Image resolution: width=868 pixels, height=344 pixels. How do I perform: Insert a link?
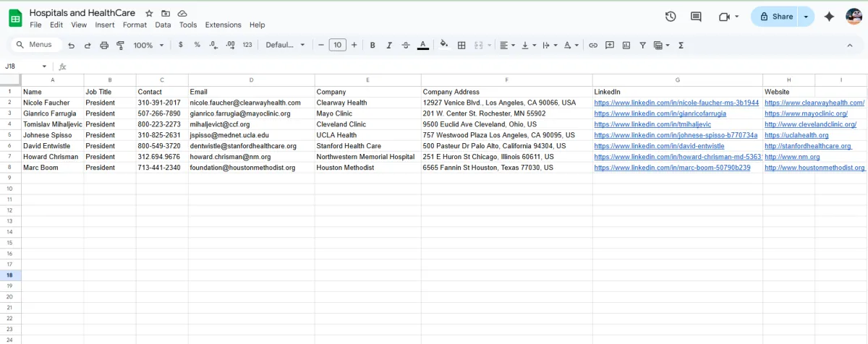tap(593, 45)
